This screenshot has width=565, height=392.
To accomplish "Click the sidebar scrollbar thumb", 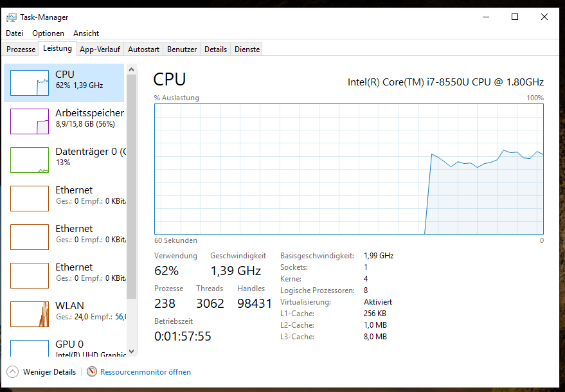I will pos(132,186).
